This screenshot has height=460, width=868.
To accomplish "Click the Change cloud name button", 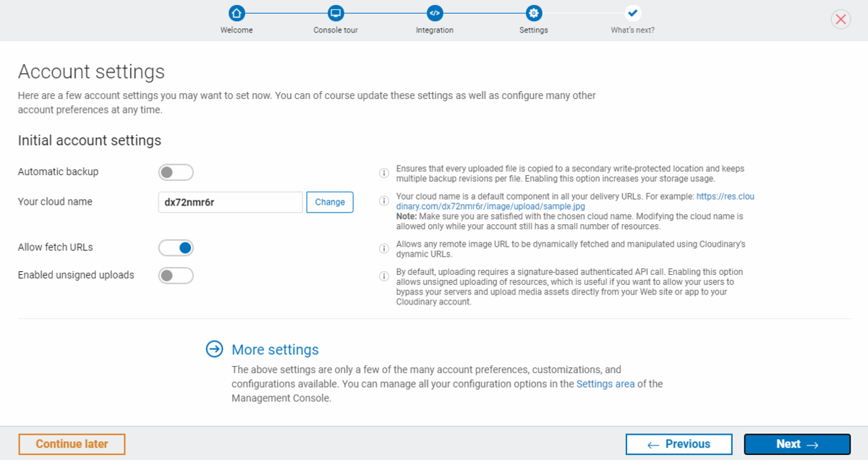I will [330, 203].
